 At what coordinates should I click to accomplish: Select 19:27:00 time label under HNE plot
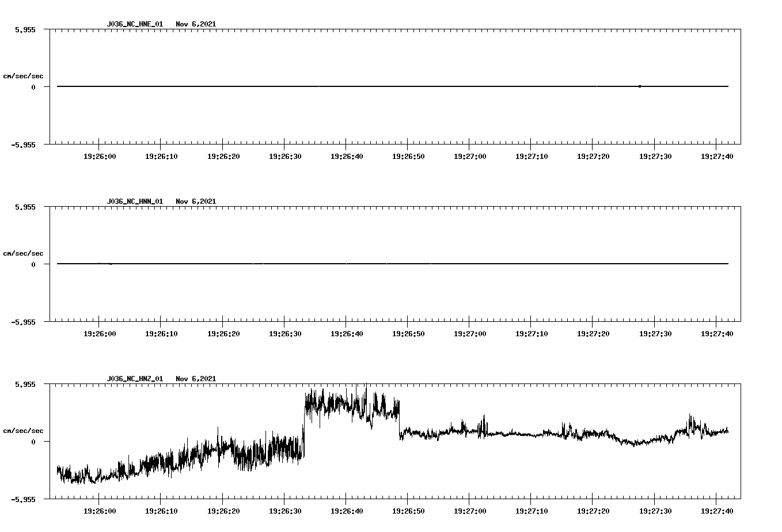coord(469,156)
